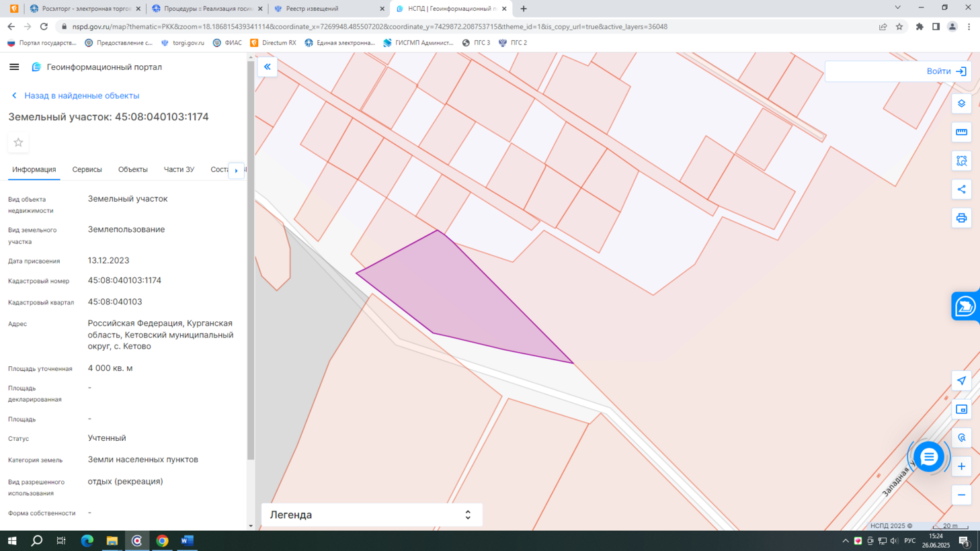This screenshot has width=980, height=551.
Task: Click the Войти login button
Action: pos(946,71)
